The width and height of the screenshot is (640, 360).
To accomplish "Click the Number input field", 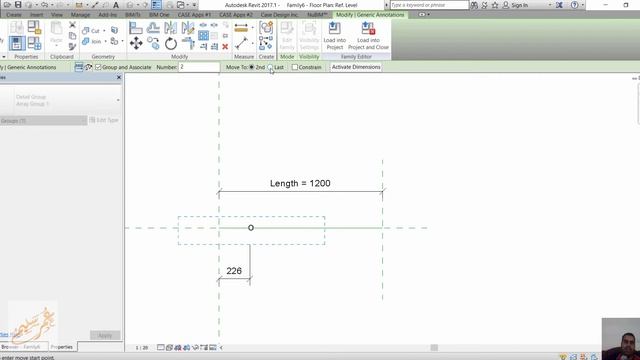I will point(199,67).
